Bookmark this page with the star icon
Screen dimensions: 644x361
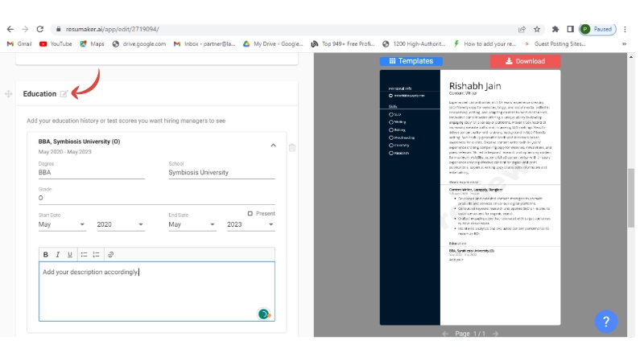click(537, 29)
